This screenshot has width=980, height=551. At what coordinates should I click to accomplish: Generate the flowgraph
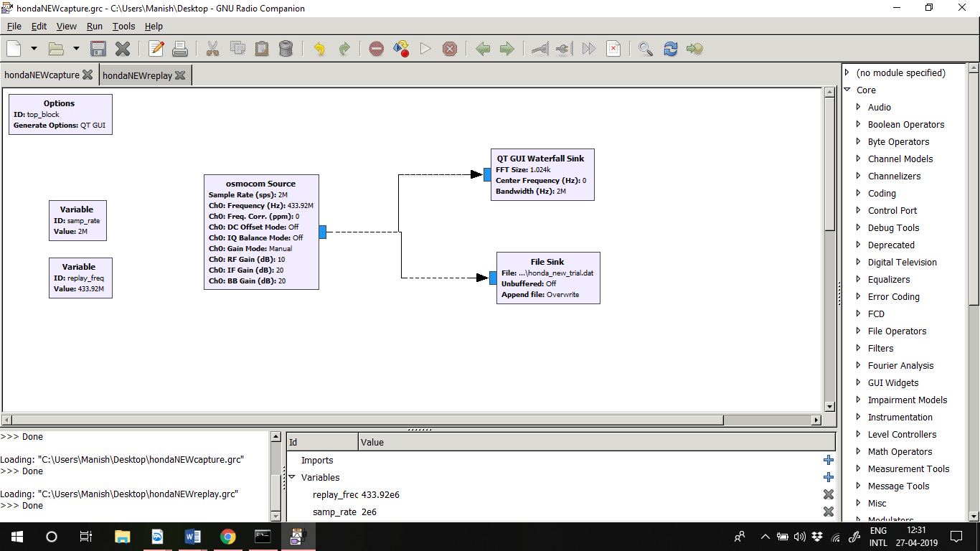[400, 49]
